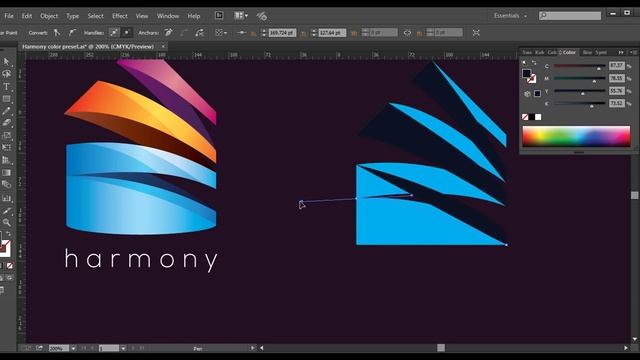Select the Harmony color preset.ai document tab
The height and width of the screenshot is (360, 640).
[88, 47]
